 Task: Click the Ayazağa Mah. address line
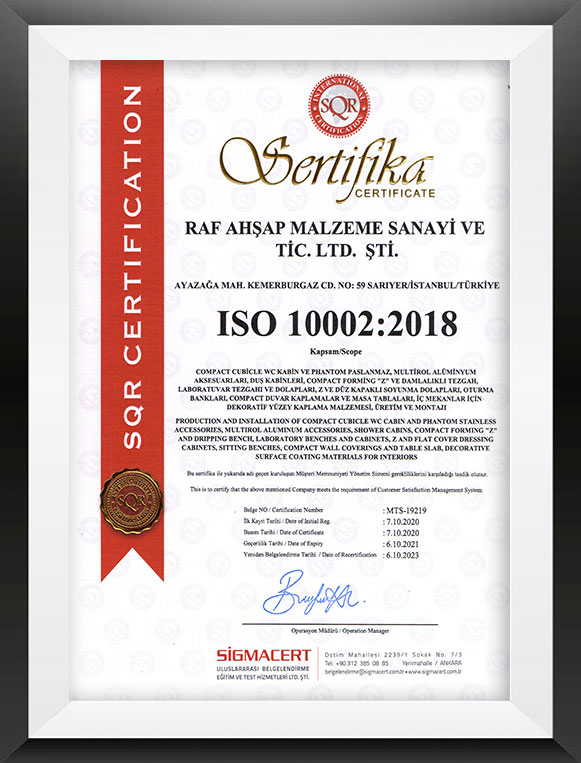pyautogui.click(x=337, y=286)
